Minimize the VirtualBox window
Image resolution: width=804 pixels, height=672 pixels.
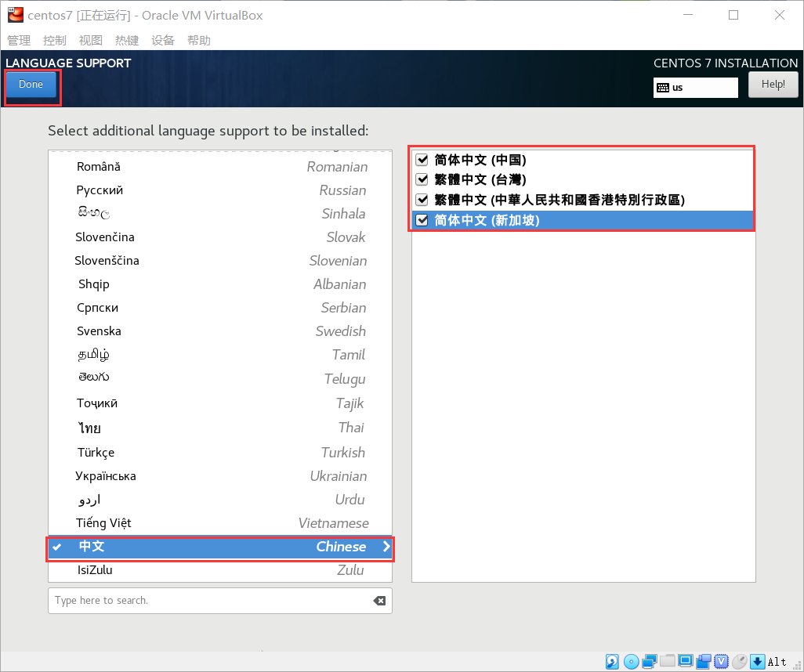point(688,15)
